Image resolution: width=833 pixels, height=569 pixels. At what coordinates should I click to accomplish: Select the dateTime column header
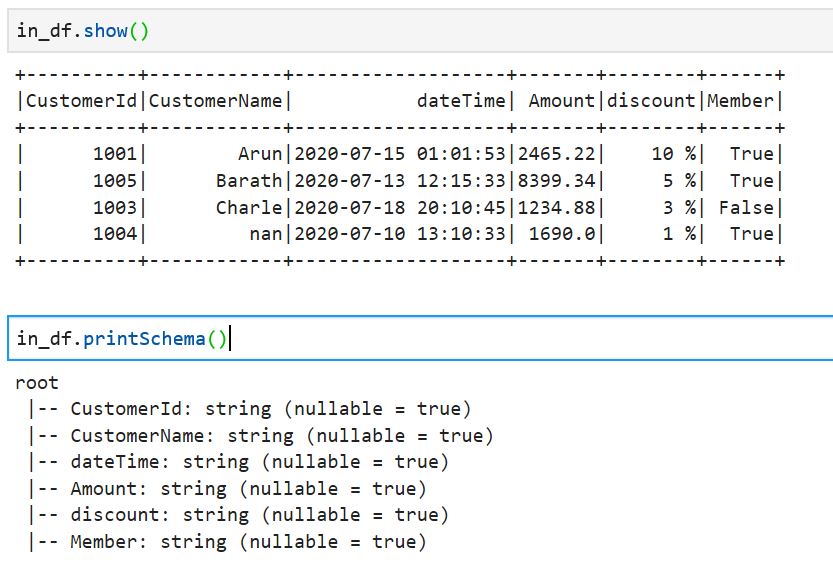[461, 100]
